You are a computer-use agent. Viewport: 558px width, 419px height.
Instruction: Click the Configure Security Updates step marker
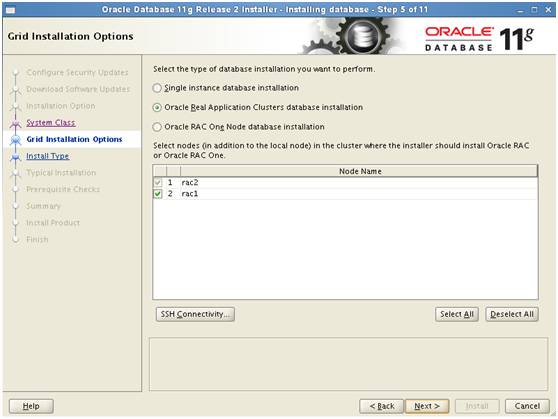(x=15, y=73)
